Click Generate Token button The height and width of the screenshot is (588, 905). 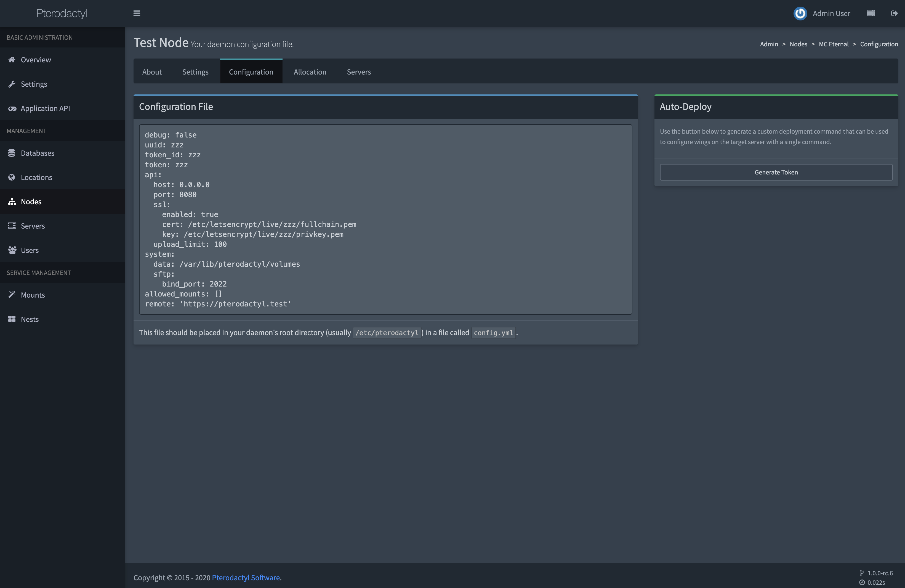[776, 172]
